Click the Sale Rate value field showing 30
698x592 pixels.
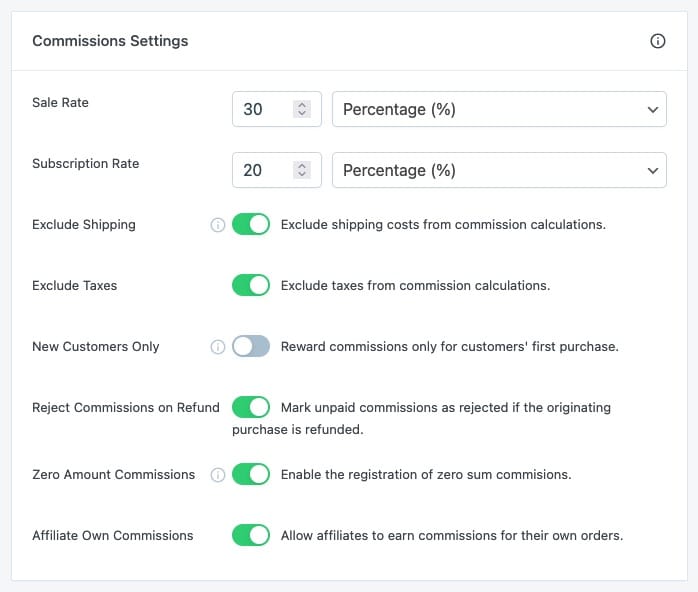coord(276,109)
